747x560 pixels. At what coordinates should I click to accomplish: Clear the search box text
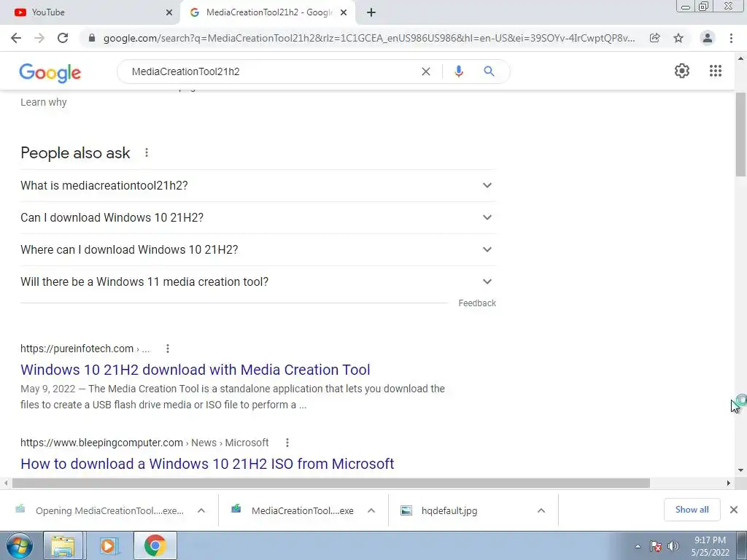[426, 71]
